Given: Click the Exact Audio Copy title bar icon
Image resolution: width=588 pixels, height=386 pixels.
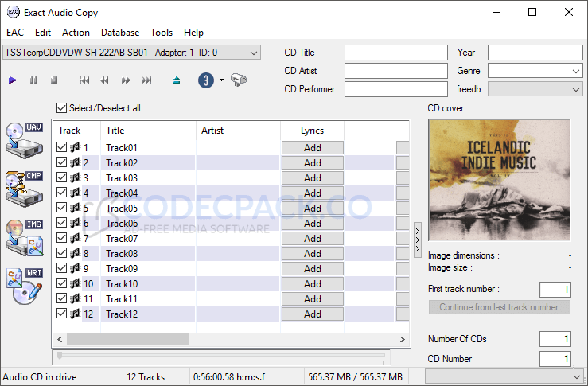Looking at the screenshot, I should click(13, 13).
